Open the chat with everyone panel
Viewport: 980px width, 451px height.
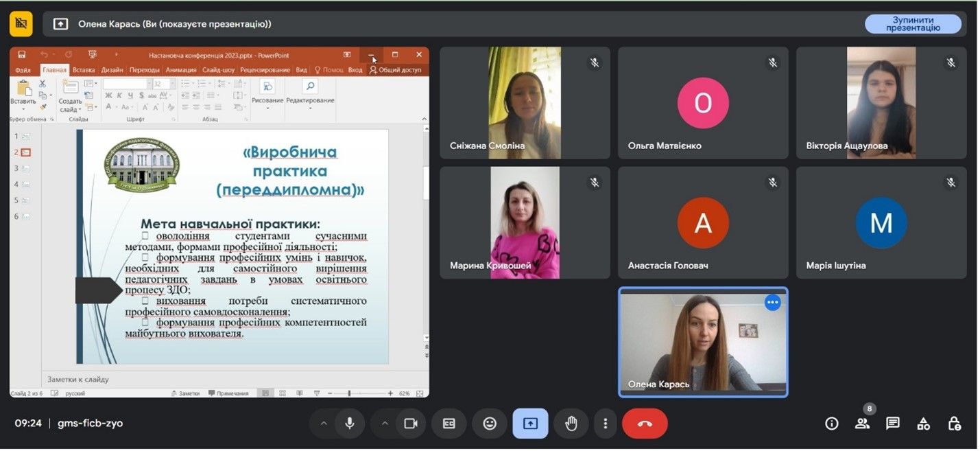pos(892,424)
